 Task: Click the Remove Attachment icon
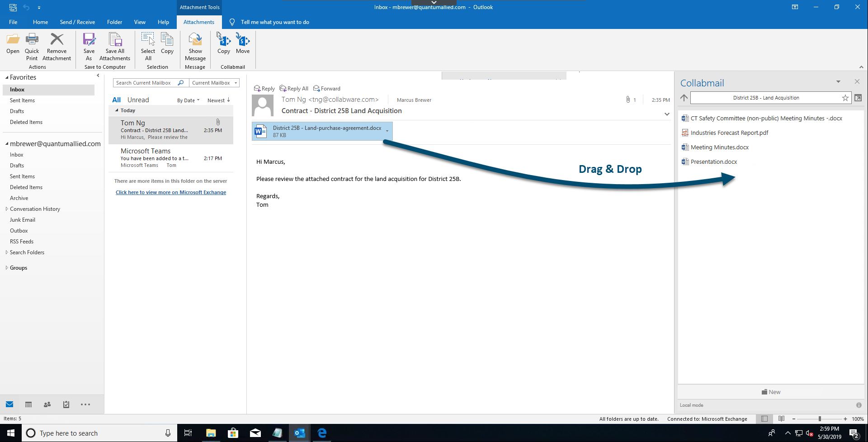(56, 45)
